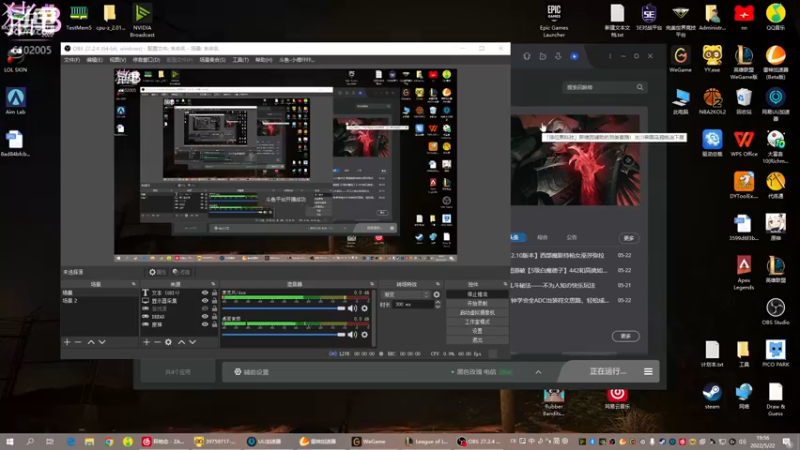The image size is (800, 450).
Task: Open Epic Games Launcher desktop icon
Action: [x=554, y=20]
